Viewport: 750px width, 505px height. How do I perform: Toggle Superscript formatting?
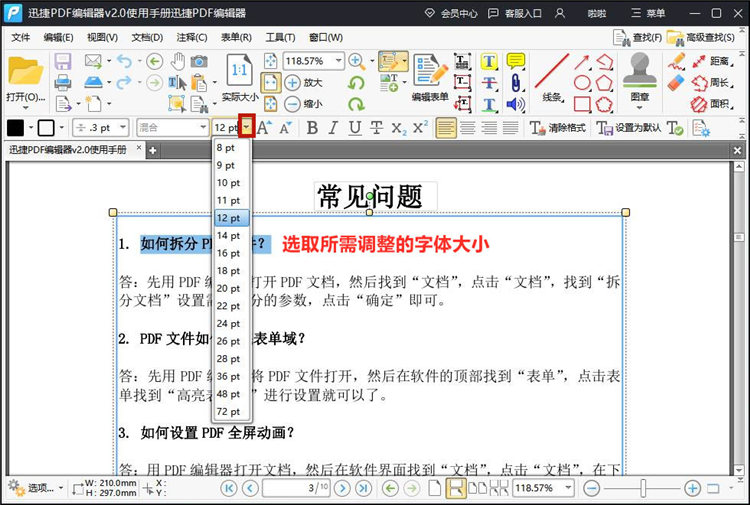pos(420,127)
